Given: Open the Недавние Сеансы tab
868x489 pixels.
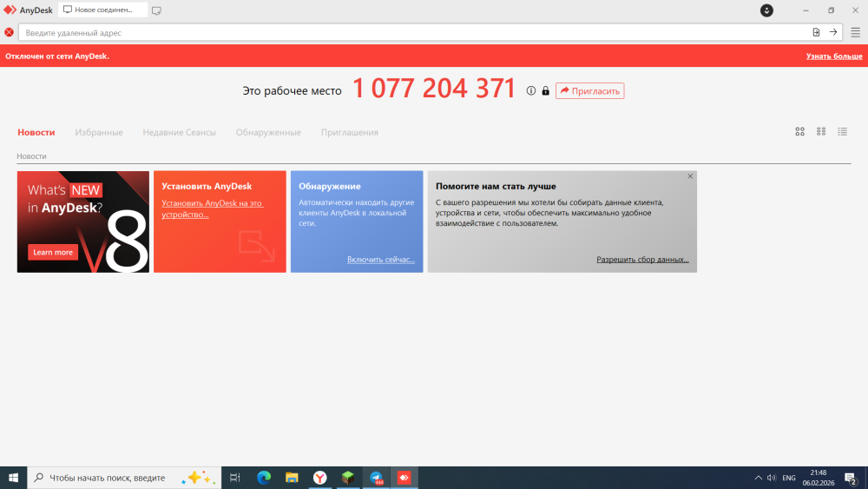Looking at the screenshot, I should (180, 132).
